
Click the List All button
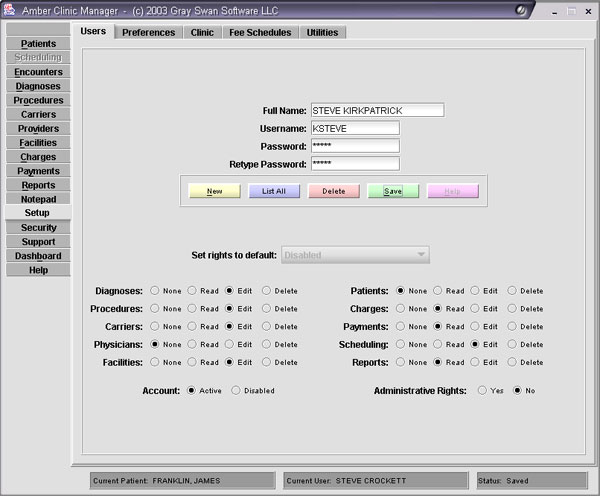274,191
